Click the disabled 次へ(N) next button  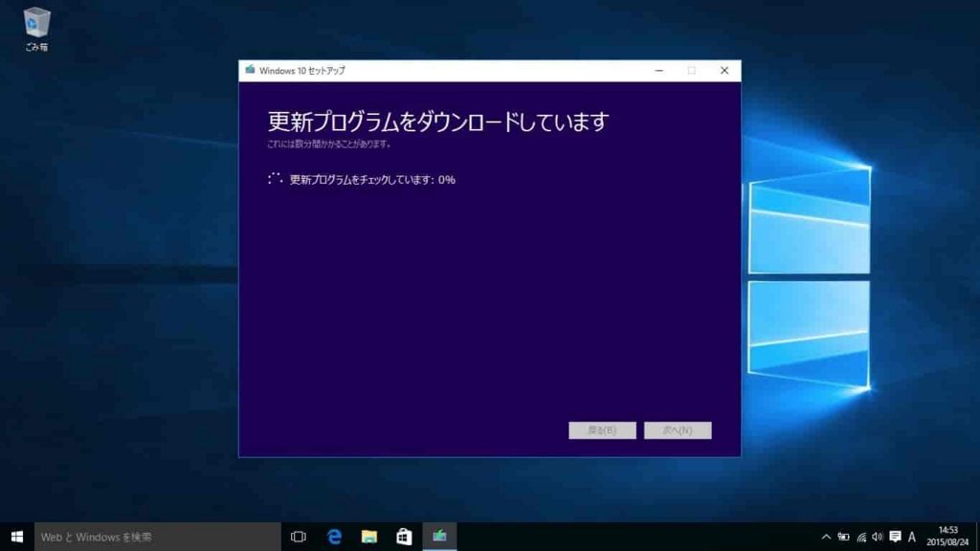point(678,430)
